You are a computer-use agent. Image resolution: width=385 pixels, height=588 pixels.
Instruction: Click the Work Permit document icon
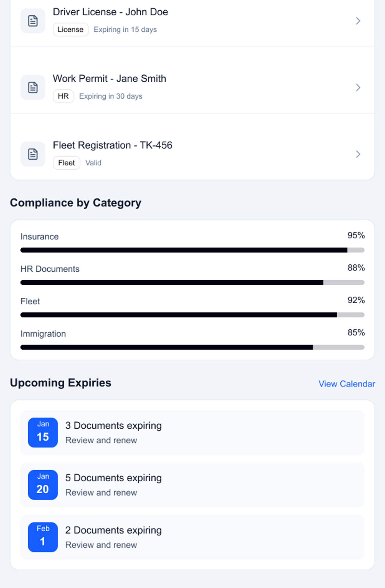click(33, 87)
